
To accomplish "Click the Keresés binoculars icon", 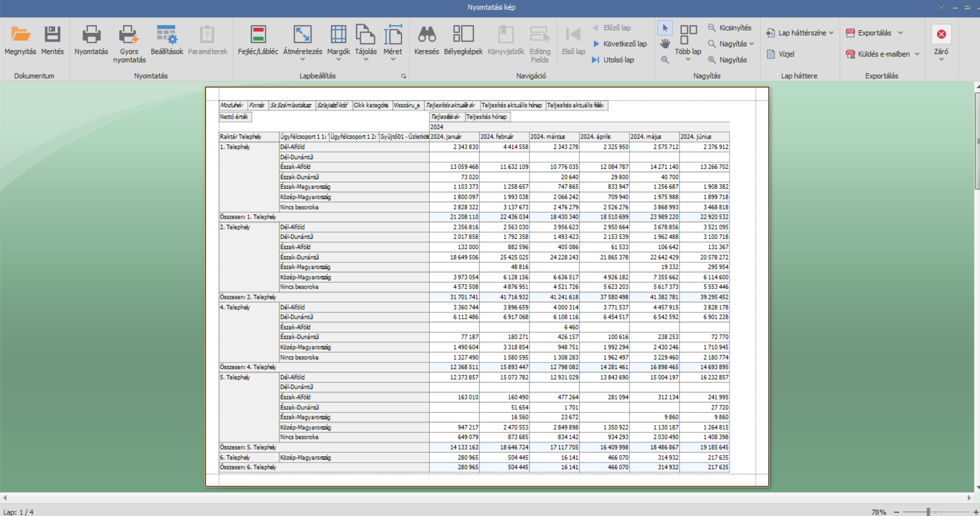I will pos(426,35).
